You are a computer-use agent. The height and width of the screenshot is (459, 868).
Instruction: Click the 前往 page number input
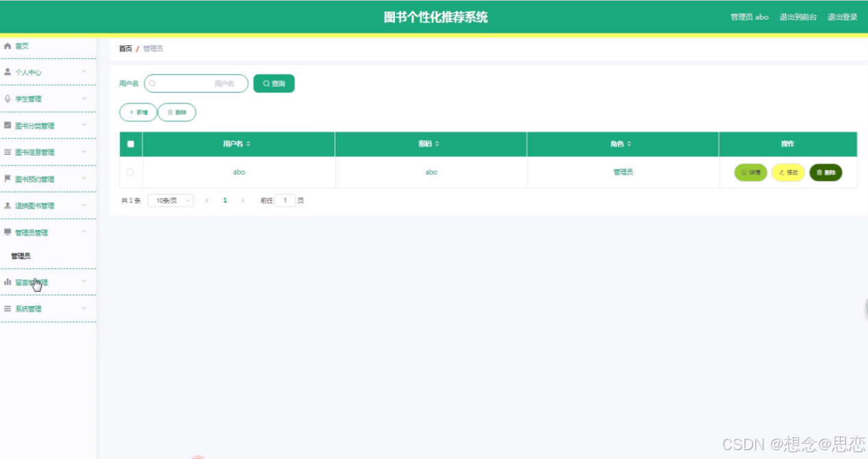tap(285, 201)
